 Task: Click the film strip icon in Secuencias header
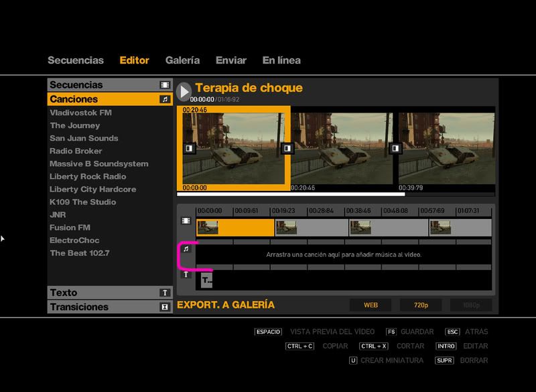165,84
